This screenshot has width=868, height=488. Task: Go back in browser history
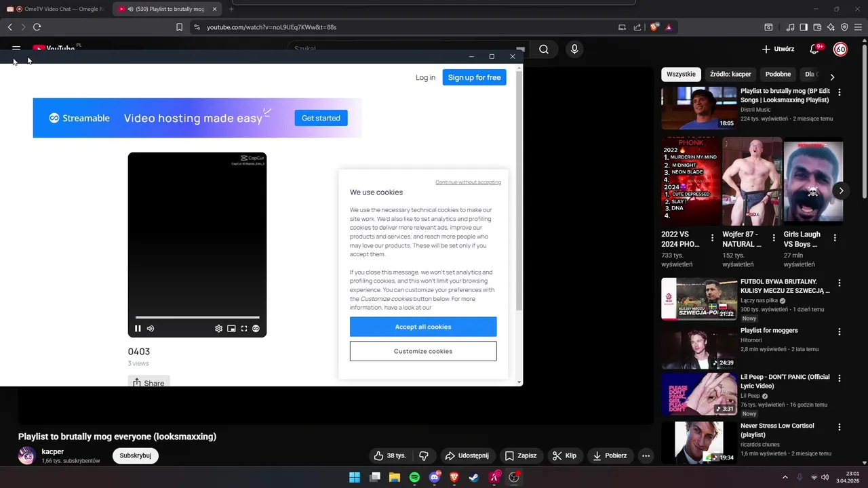tap(9, 27)
